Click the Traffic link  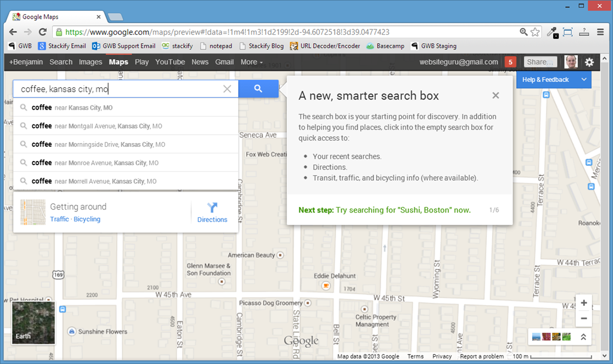tap(59, 219)
